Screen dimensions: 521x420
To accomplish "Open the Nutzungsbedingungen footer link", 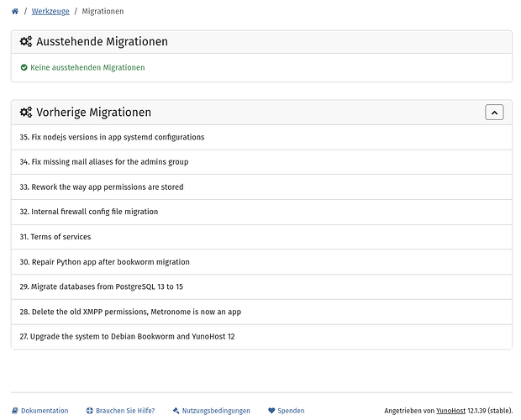I will click(x=216, y=411).
